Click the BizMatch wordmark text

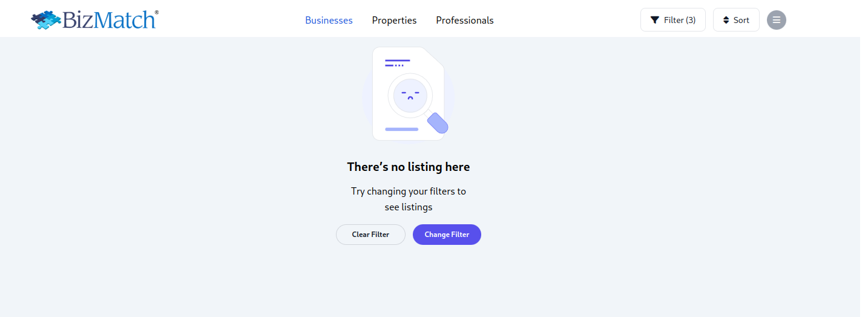click(x=109, y=20)
